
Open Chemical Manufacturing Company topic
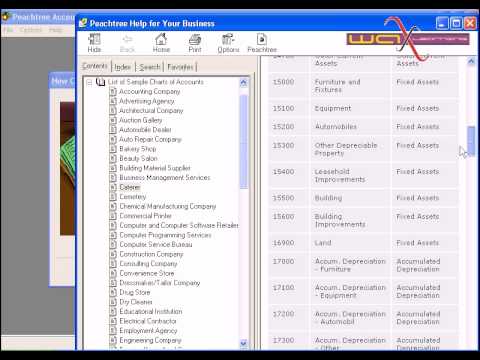pos(168,206)
